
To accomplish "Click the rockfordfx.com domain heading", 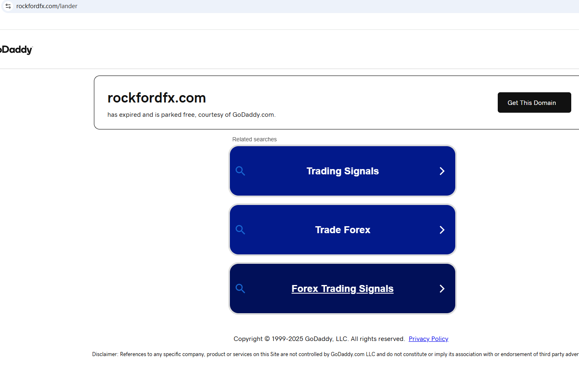I will 156,98.
